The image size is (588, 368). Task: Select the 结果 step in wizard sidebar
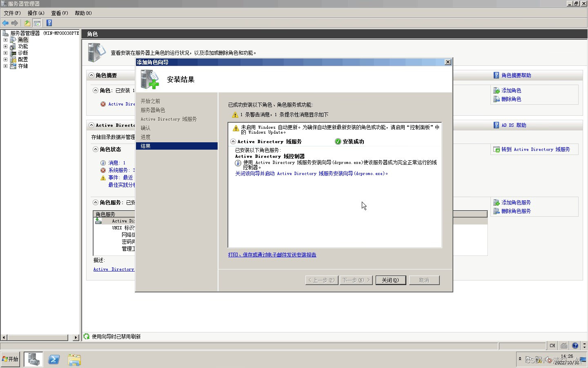(176, 146)
